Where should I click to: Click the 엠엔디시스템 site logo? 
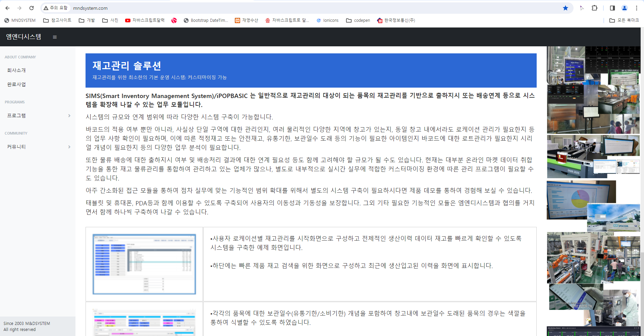pos(23,37)
